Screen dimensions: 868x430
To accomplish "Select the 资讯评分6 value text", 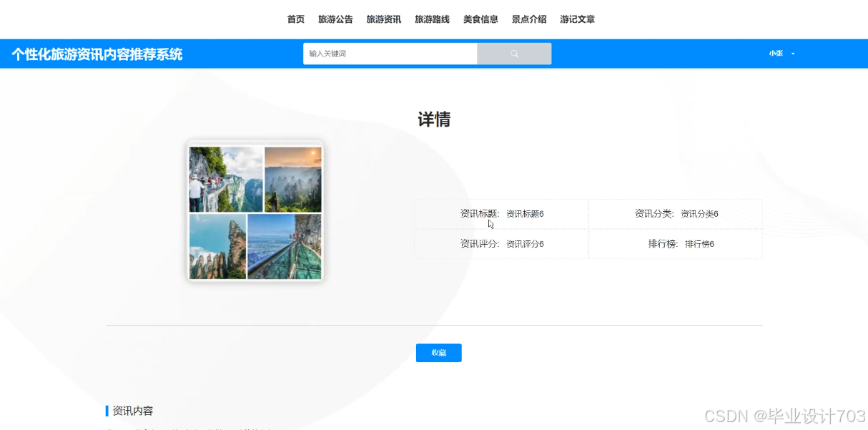I will tap(526, 244).
